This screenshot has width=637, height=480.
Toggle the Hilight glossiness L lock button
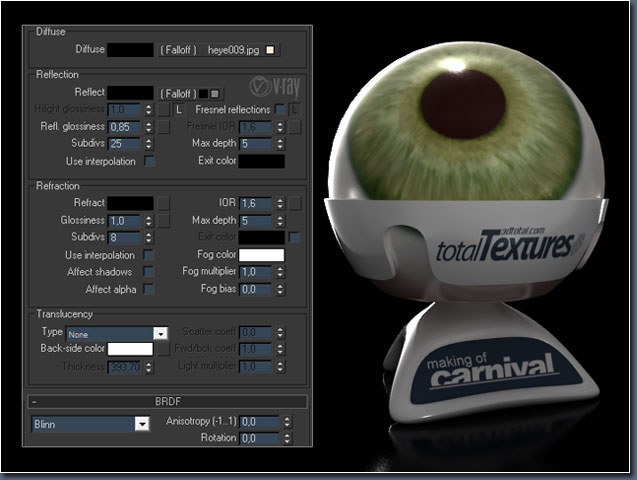(x=179, y=110)
